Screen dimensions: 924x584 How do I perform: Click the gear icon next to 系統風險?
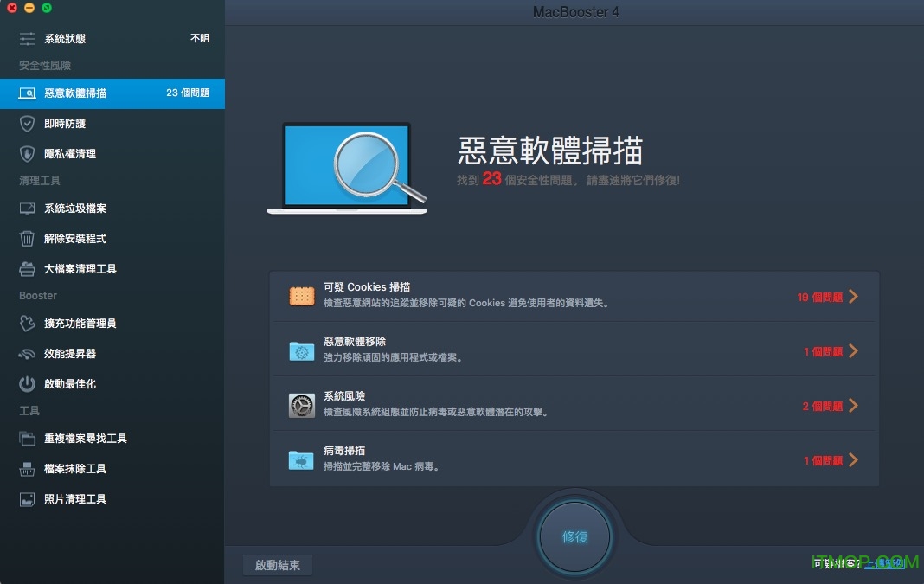point(300,405)
